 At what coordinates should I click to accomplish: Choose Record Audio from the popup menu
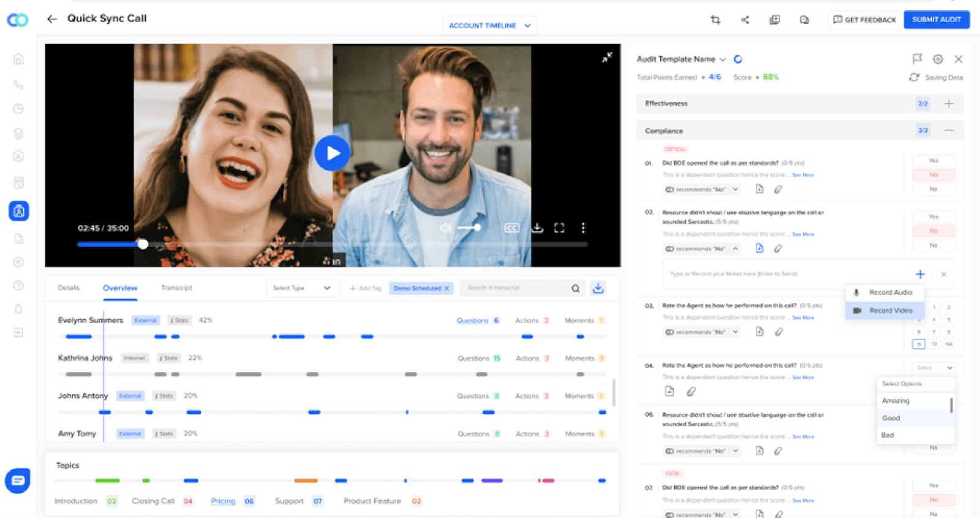(x=885, y=292)
